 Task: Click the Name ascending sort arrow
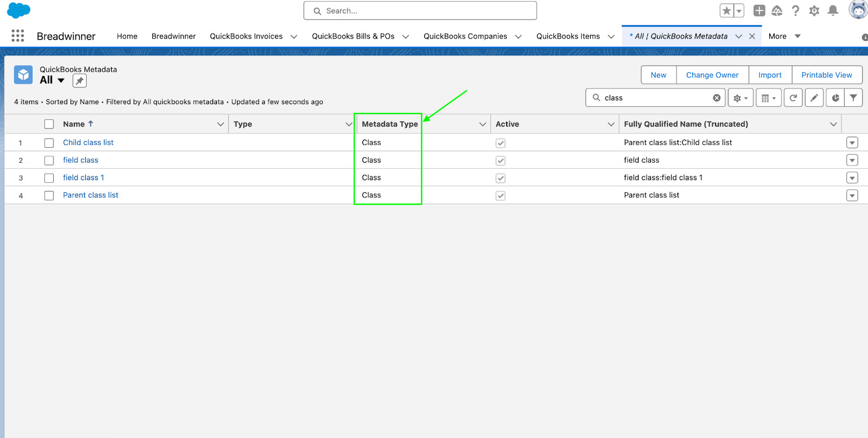[91, 124]
